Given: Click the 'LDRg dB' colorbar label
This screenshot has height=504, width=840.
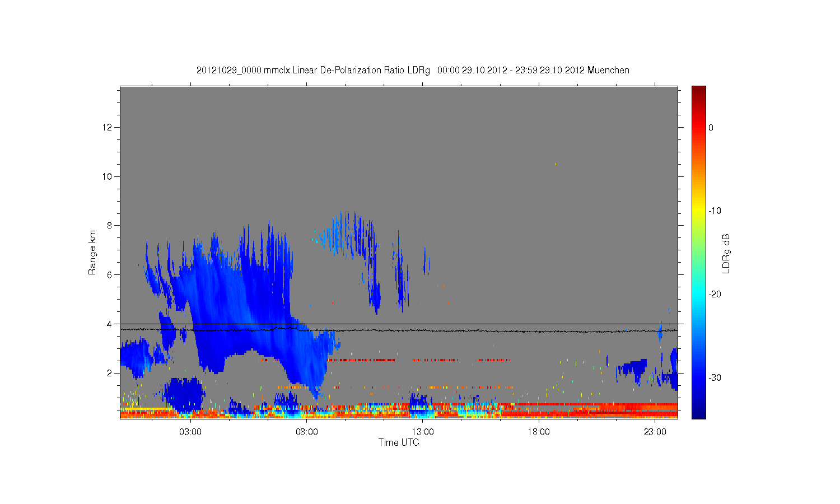Looking at the screenshot, I should pyautogui.click(x=726, y=254).
